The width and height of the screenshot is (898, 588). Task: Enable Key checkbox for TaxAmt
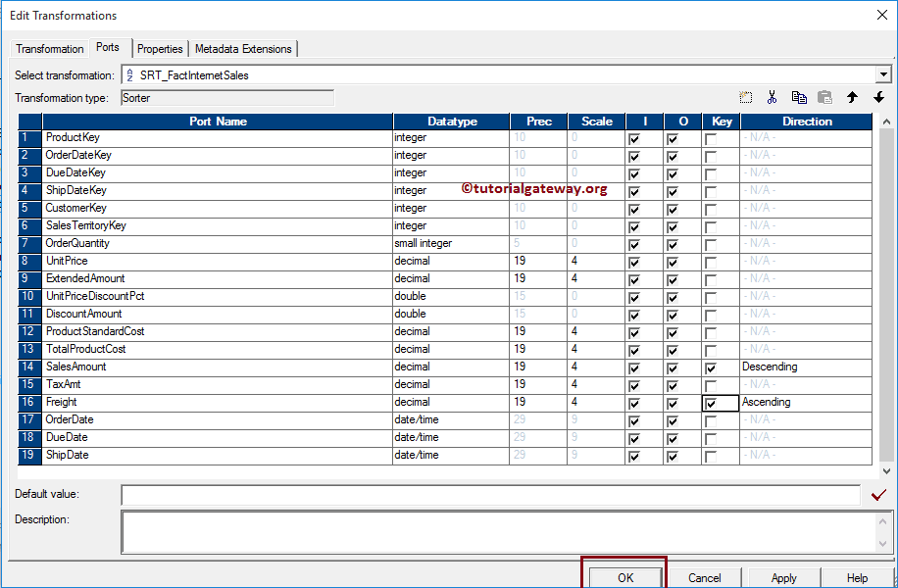coord(711,386)
